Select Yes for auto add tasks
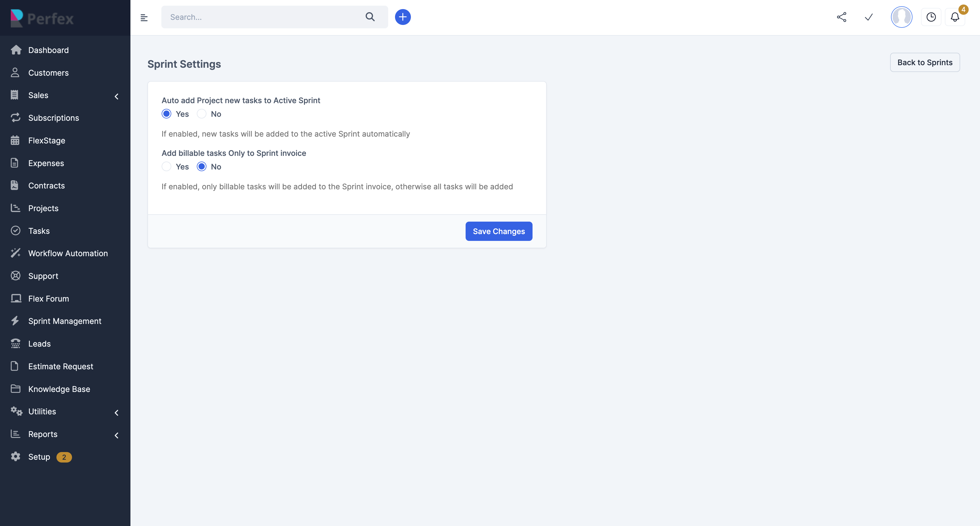This screenshot has width=980, height=526. 167,114
